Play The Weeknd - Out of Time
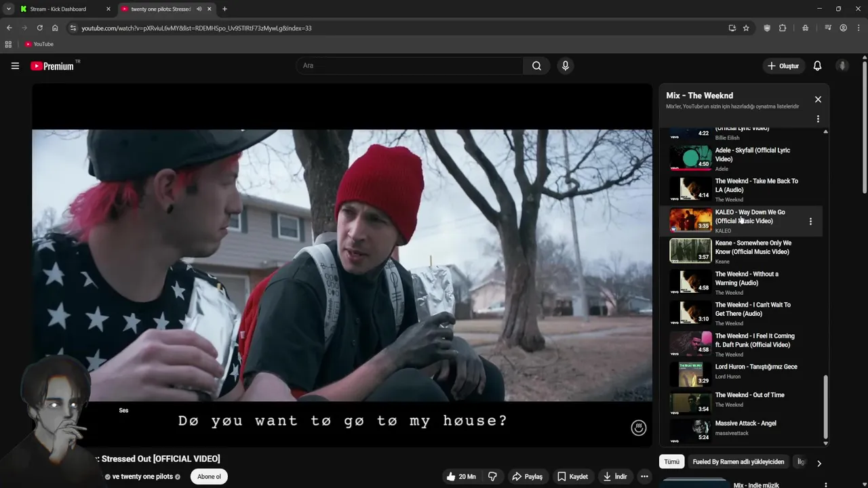 [x=742, y=403]
